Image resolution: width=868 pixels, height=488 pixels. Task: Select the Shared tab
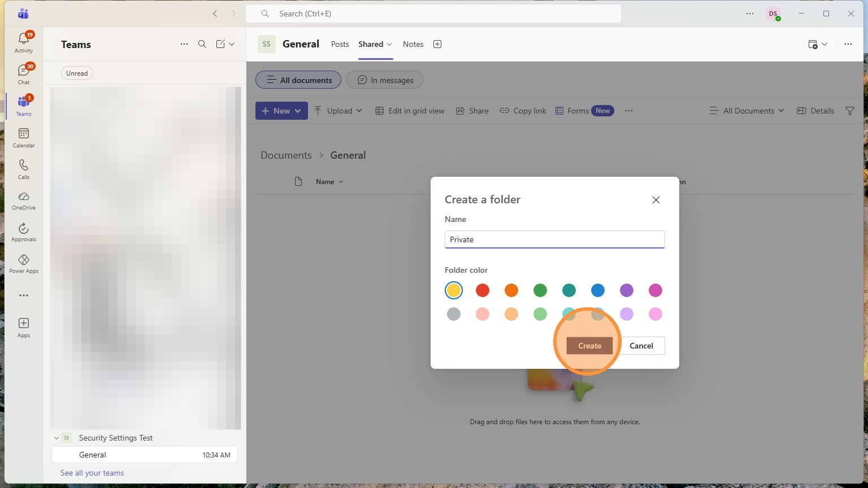pyautogui.click(x=371, y=44)
